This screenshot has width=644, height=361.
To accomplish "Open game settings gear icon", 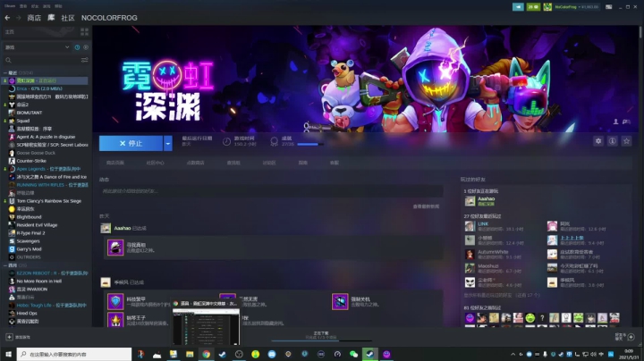I will click(598, 141).
